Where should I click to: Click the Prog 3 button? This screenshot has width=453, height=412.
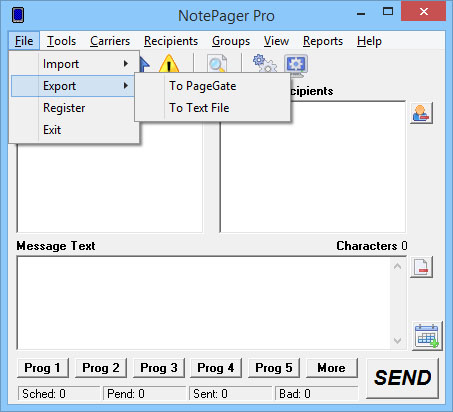[159, 368]
